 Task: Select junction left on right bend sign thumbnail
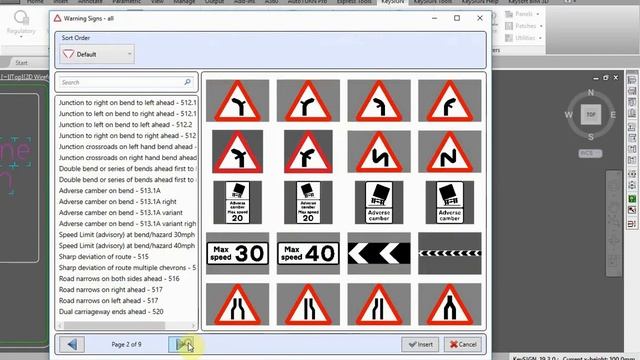308,100
